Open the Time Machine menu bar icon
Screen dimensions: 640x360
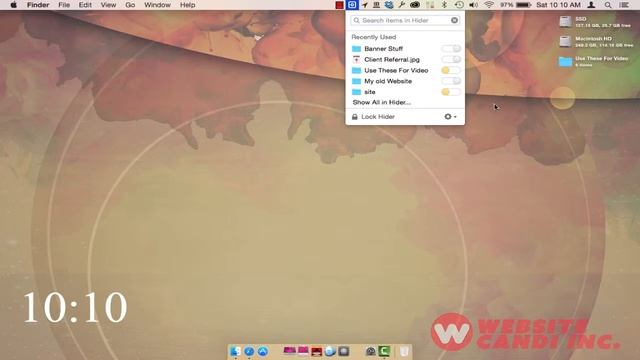[x=459, y=5]
